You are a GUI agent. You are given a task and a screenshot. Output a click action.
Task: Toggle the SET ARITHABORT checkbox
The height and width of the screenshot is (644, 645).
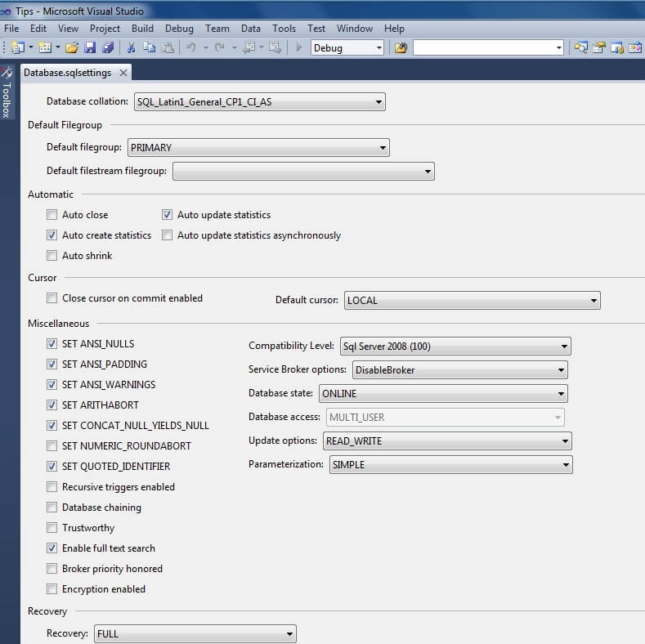(52, 405)
